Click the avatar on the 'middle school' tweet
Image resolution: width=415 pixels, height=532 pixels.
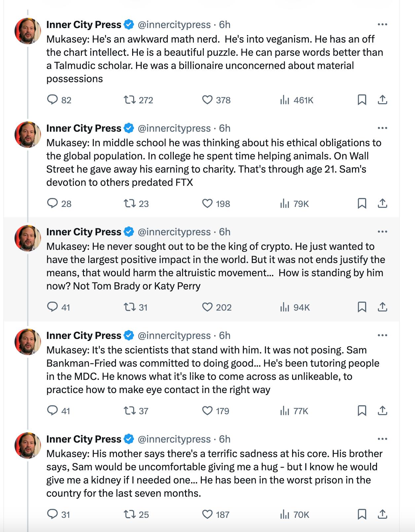click(28, 135)
